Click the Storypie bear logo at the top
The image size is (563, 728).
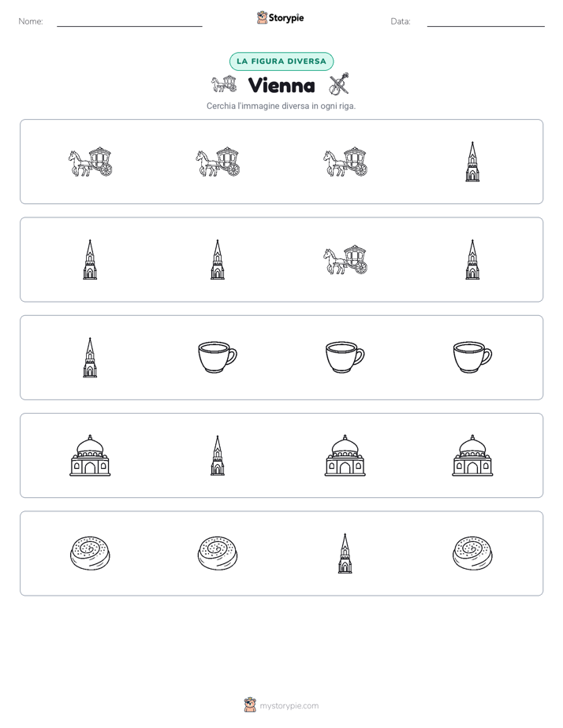click(262, 17)
